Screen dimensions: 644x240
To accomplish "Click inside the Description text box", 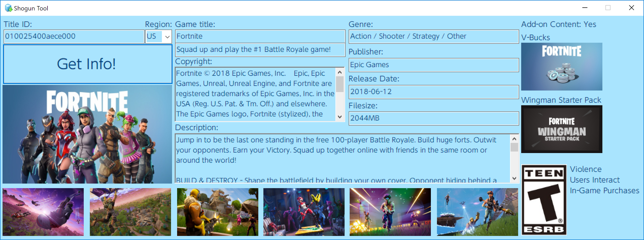I will (343, 158).
